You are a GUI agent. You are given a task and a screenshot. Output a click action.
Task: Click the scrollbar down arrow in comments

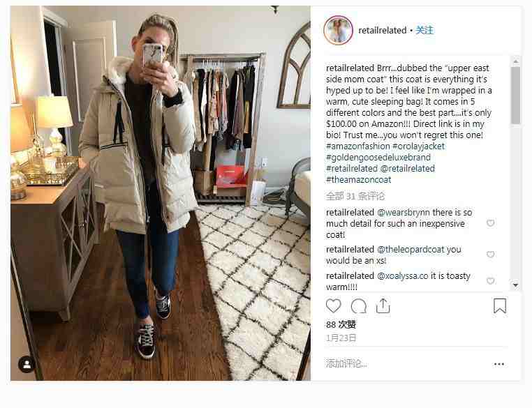click(x=515, y=285)
